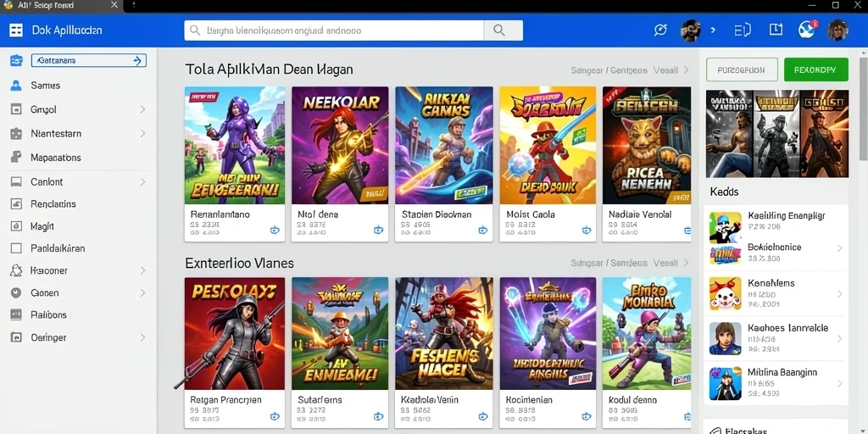Open Kenahlems chevron in Kedds list

(x=839, y=294)
